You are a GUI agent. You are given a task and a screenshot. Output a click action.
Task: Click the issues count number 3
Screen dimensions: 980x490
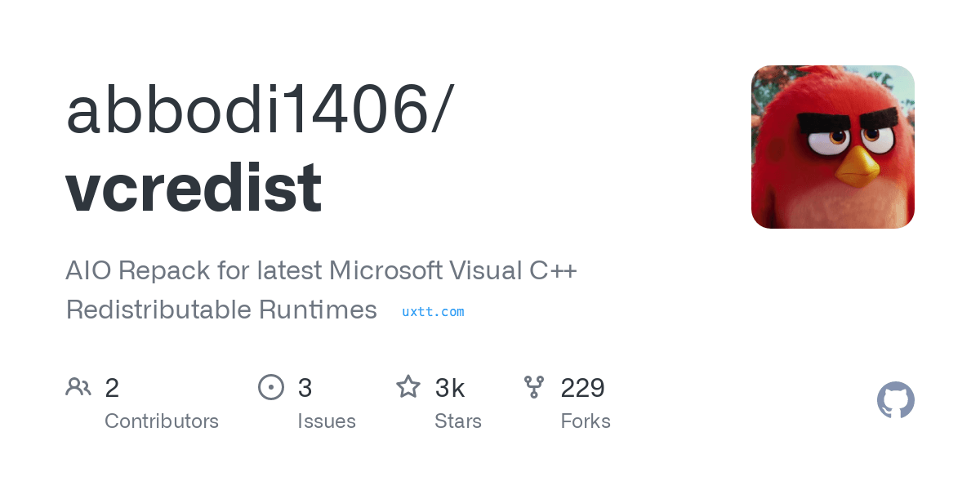(x=305, y=388)
